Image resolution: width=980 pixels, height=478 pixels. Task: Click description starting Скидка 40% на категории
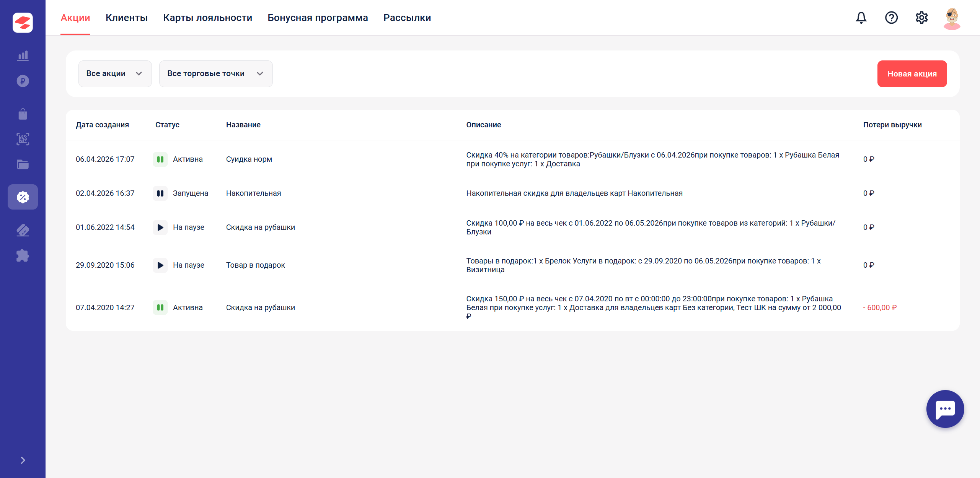(x=652, y=159)
